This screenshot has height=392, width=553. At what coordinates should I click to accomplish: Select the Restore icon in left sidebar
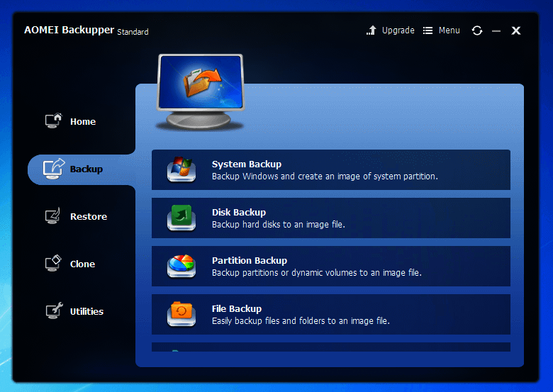54,216
